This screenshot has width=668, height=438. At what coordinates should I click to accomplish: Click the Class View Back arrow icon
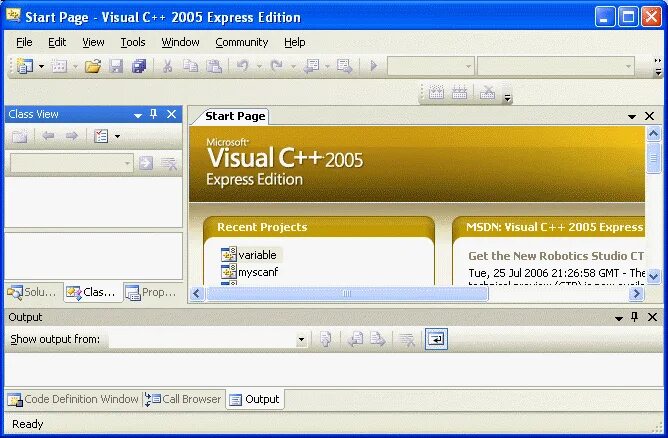(48, 136)
